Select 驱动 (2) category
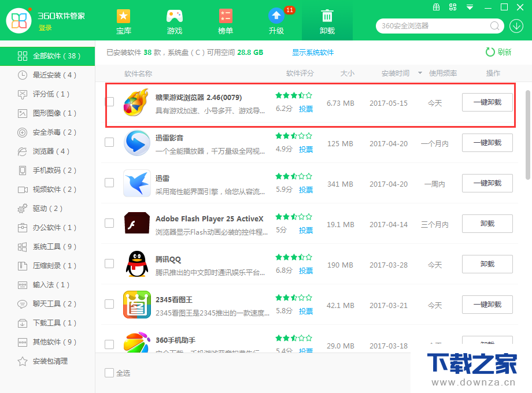The width and height of the screenshot is (532, 393). click(x=47, y=209)
